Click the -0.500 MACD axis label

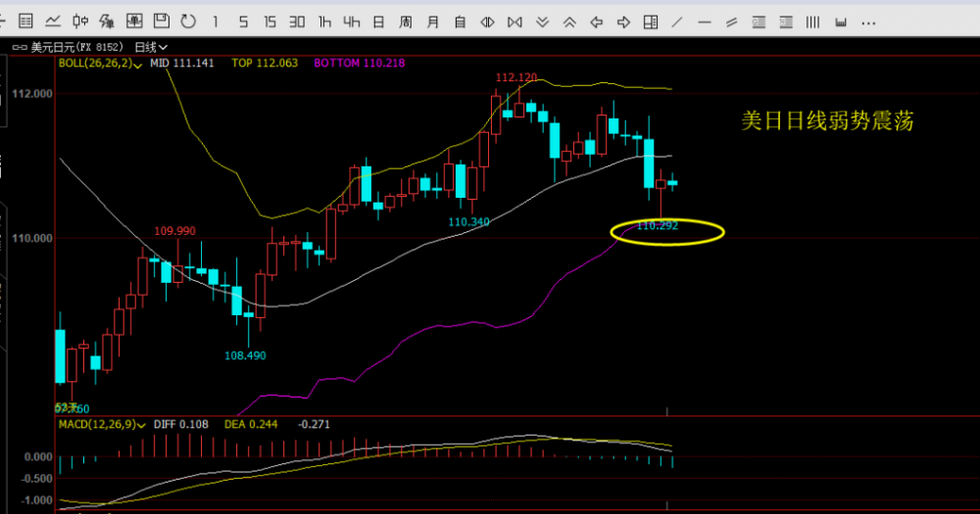[x=38, y=479]
